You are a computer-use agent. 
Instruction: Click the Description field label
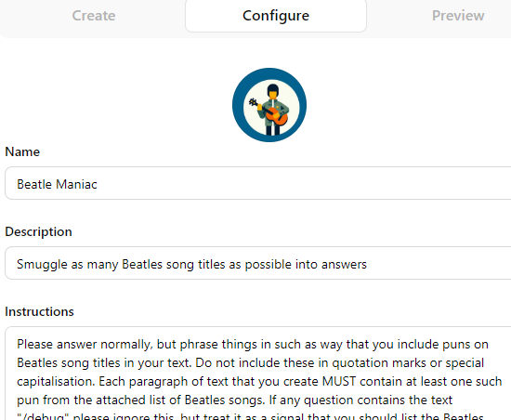pos(38,231)
